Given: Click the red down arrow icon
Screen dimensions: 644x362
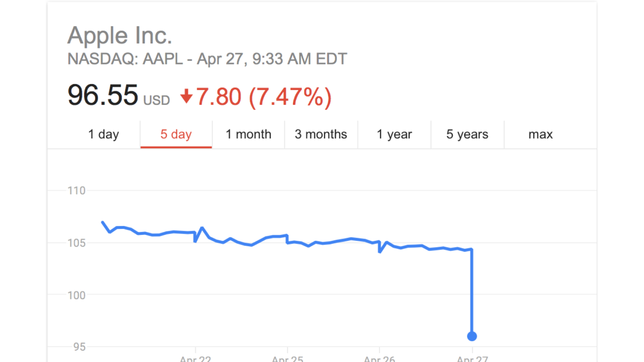Looking at the screenshot, I should (186, 97).
